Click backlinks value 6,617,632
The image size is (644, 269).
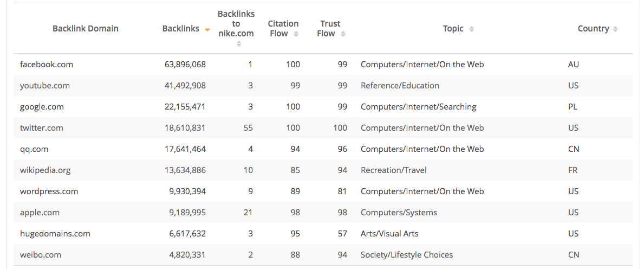pos(187,234)
